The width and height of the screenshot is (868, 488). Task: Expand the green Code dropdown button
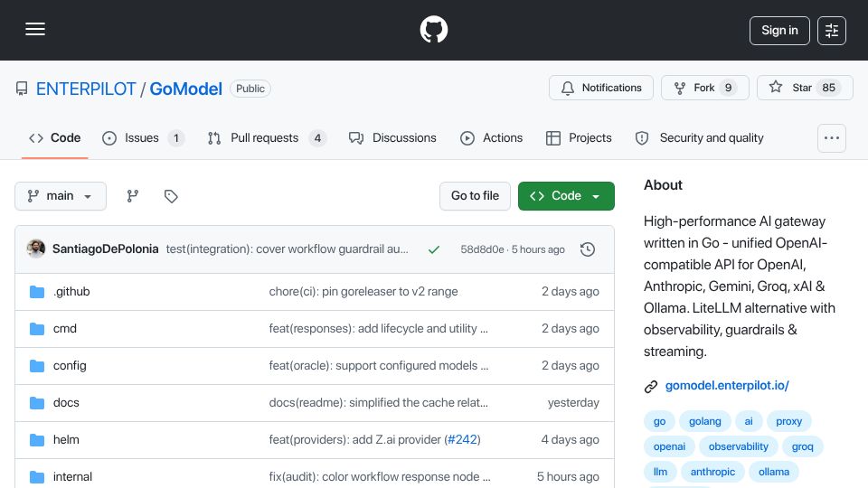(x=566, y=196)
